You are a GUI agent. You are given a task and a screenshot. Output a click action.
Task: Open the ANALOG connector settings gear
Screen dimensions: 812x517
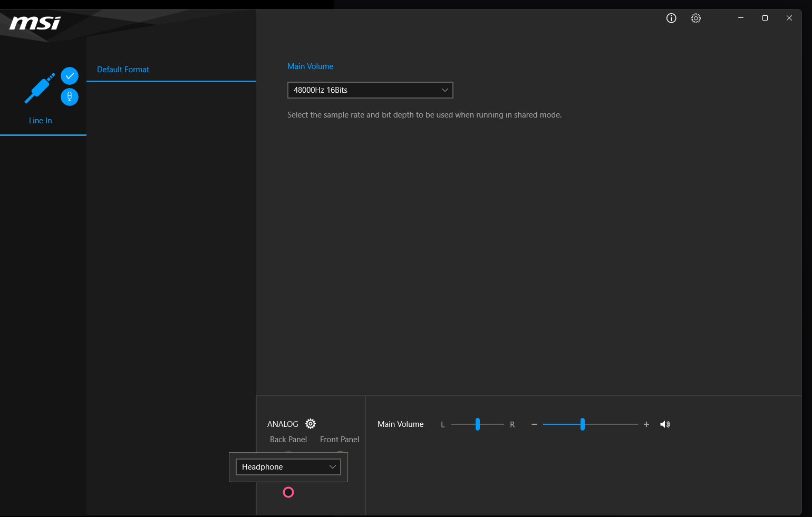[311, 424]
